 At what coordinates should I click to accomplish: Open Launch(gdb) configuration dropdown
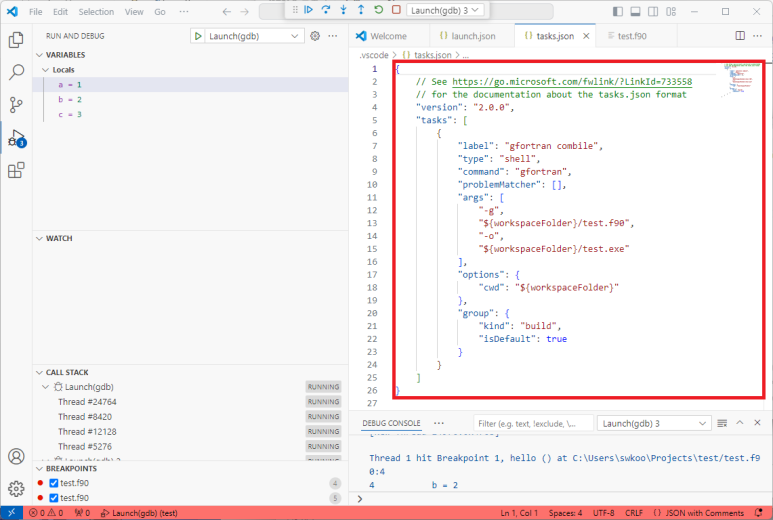pos(253,36)
